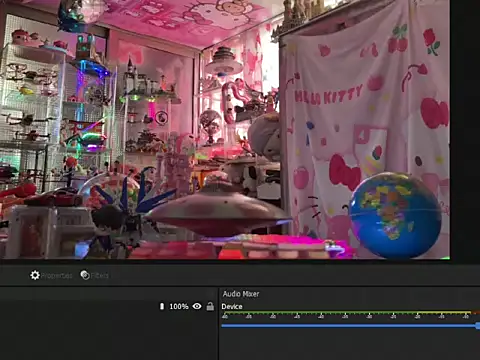Click the Audio Mixer panel title
480x360 pixels.
(x=241, y=294)
